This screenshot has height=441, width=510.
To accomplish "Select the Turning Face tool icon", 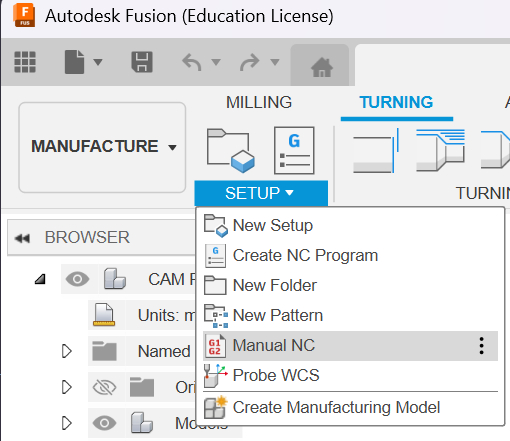I will coord(376,150).
